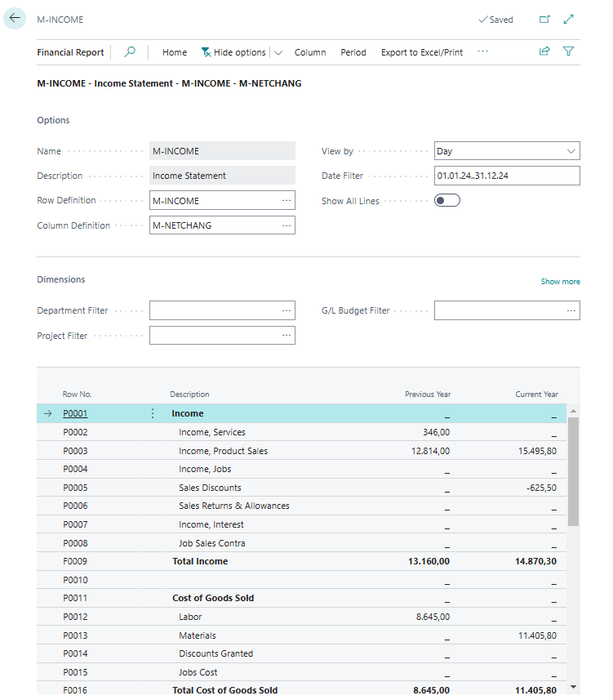Open Row Definition lookup ellipsis
Viewport: 613px width, 700px height.
pos(287,200)
